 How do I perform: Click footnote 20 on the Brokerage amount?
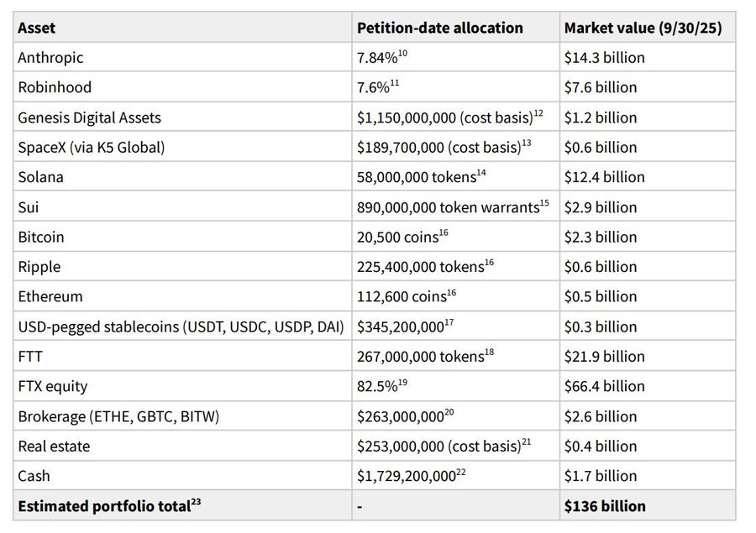pyautogui.click(x=450, y=413)
